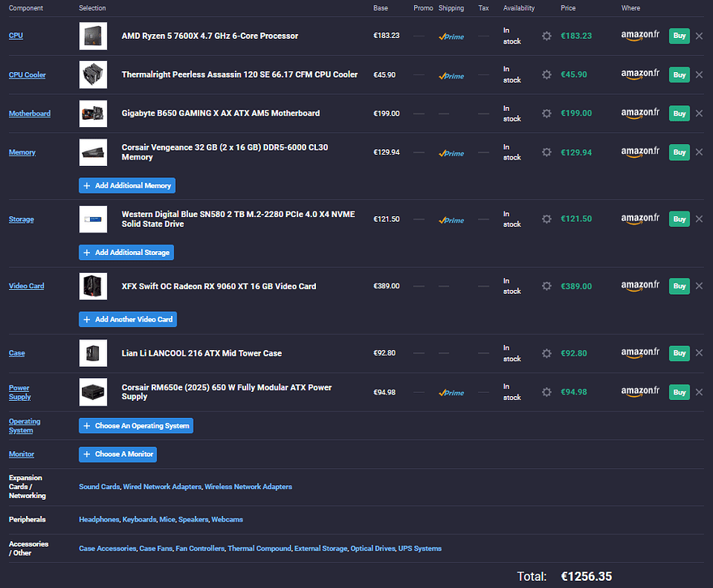This screenshot has height=588, width=713.
Task: Click Add Another Video Card button
Action: (128, 319)
